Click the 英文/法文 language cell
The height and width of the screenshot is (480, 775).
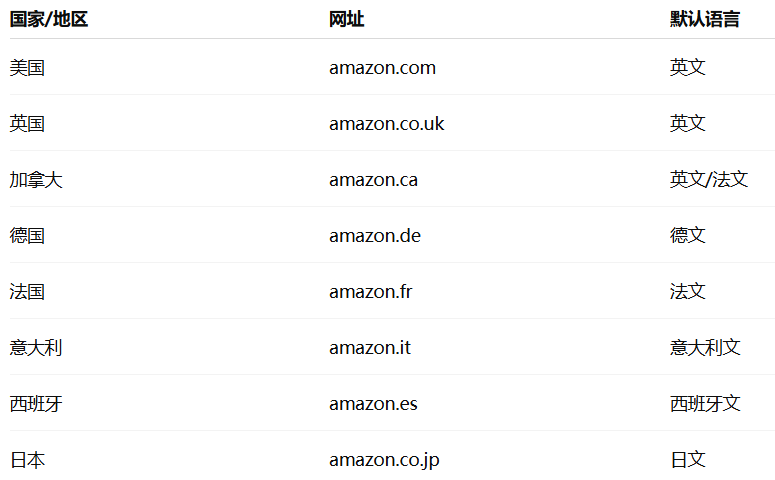709,179
